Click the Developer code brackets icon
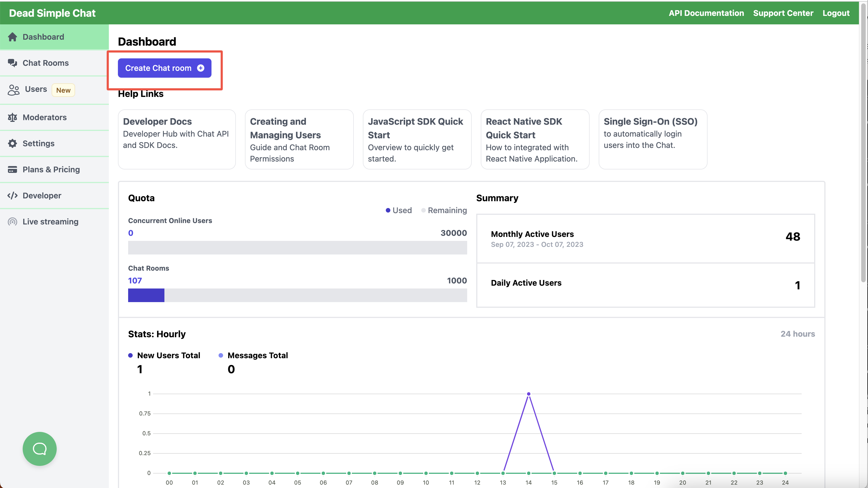The width and height of the screenshot is (868, 488). (12, 196)
